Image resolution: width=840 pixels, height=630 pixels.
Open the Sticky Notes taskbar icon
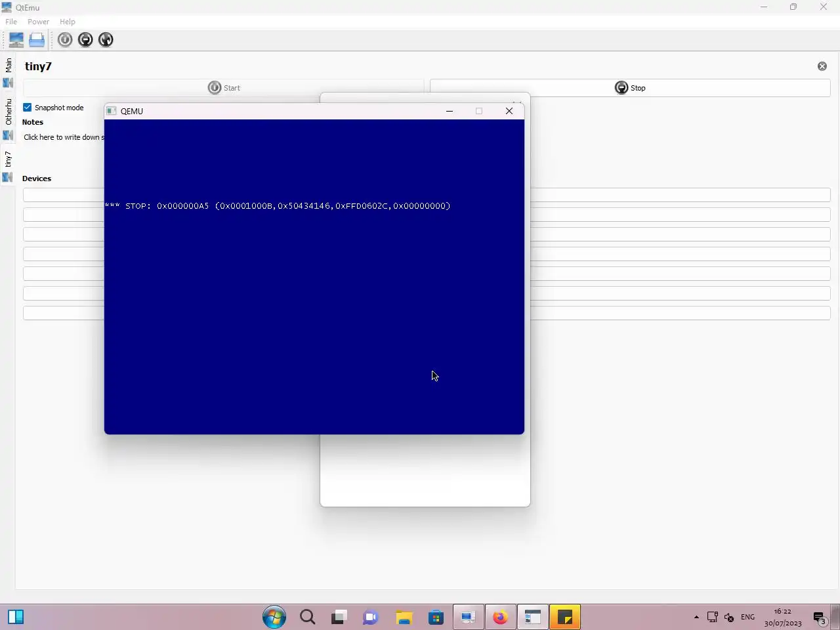(x=565, y=617)
